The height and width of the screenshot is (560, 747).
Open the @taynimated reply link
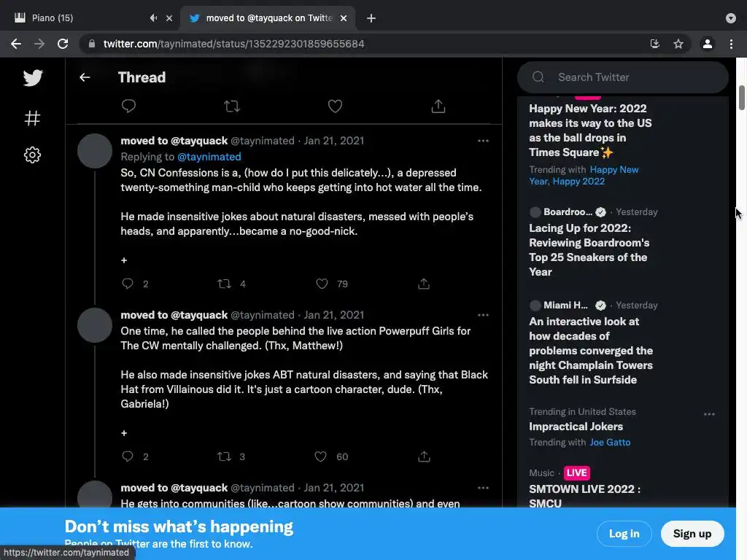(209, 157)
